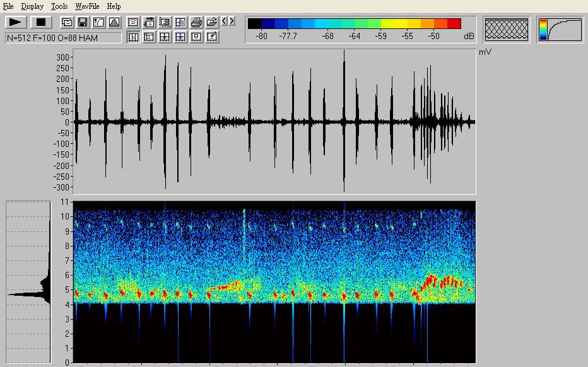This screenshot has height=367, width=588.
Task: Click the Save floppy disk icon
Action: (x=83, y=22)
